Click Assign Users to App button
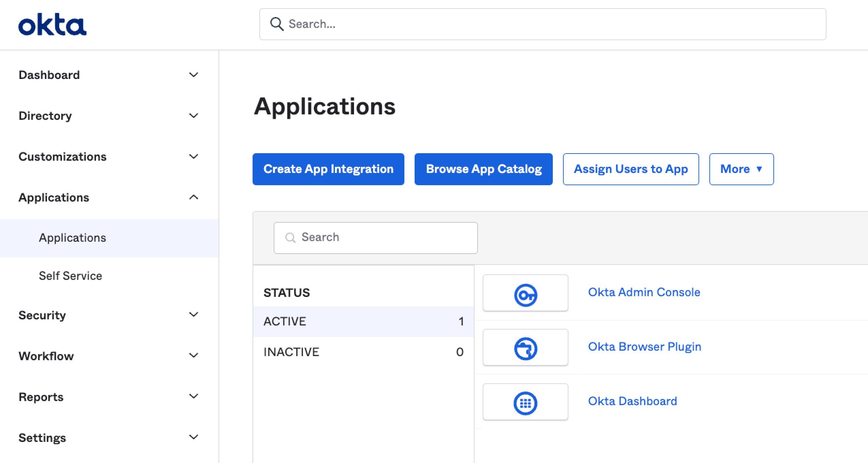 pyautogui.click(x=630, y=169)
